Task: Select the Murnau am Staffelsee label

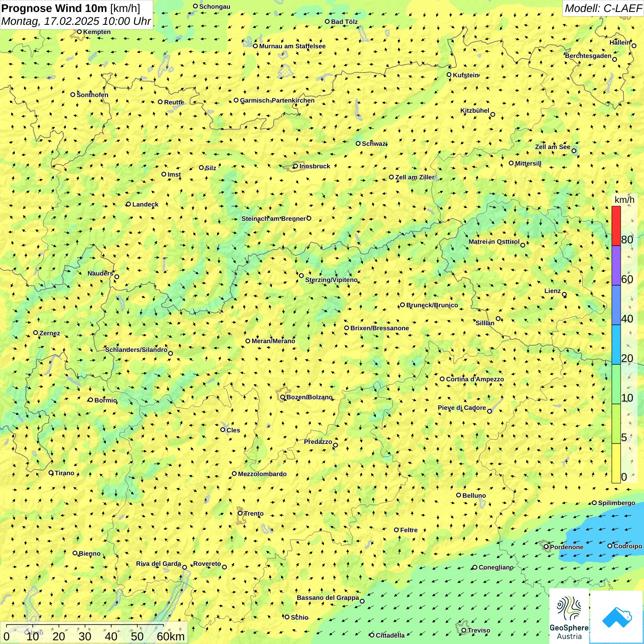Action: click(x=292, y=46)
